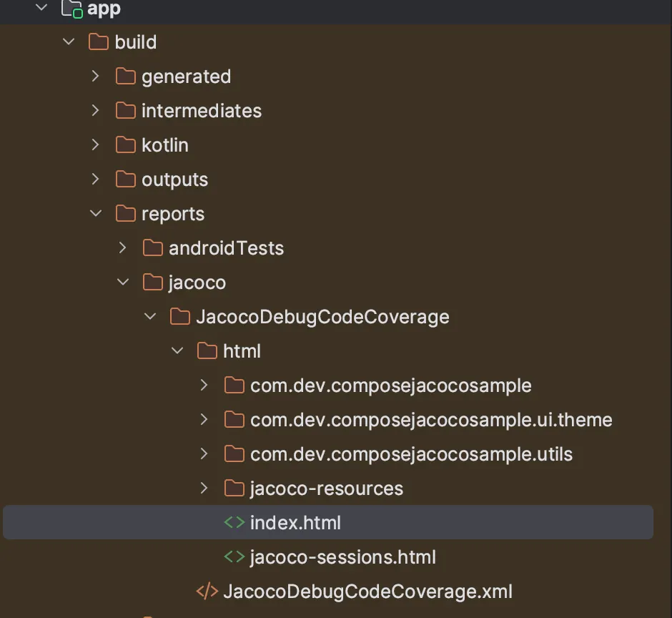Click the jacoco-resources folder icon
The width and height of the screenshot is (672, 618).
point(234,488)
